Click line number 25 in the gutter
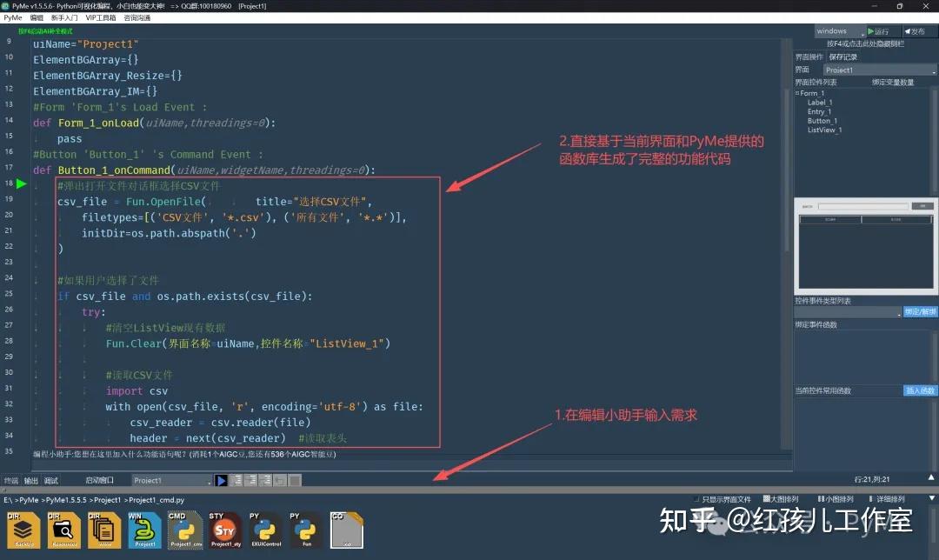939x560 pixels. (9, 293)
